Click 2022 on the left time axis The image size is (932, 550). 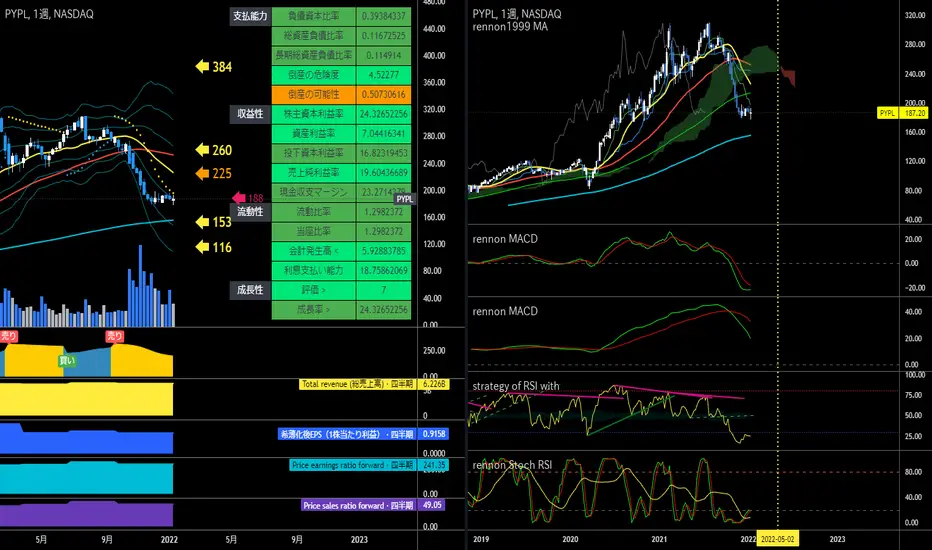(169, 540)
